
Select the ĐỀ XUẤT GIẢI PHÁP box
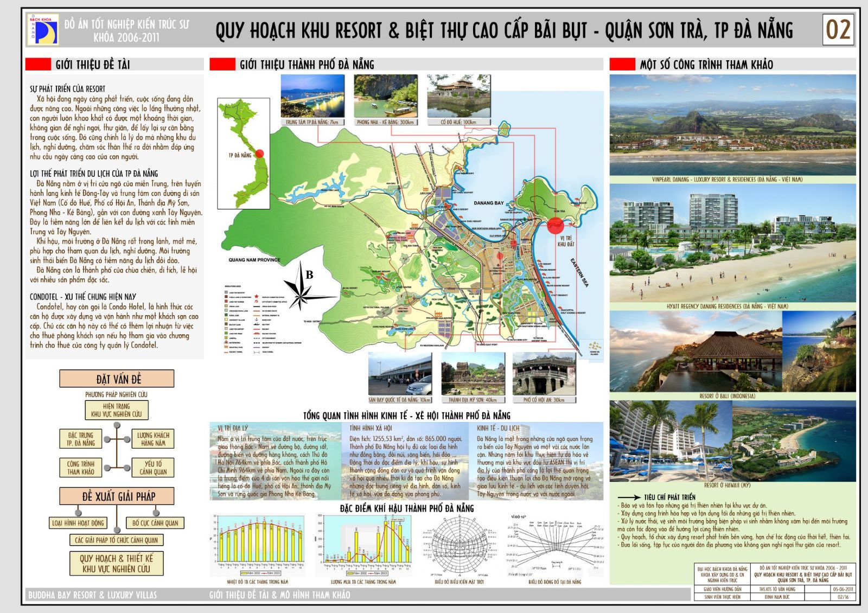(x=117, y=496)
